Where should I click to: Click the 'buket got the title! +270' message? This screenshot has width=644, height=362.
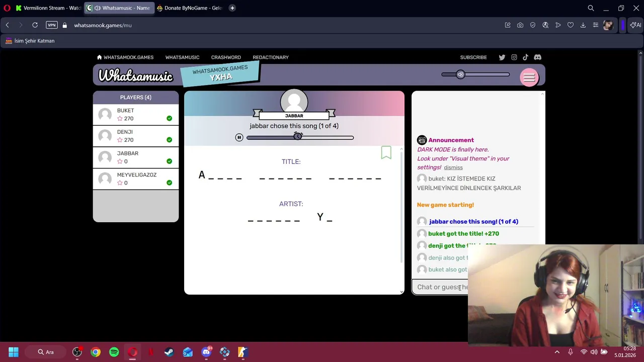(x=463, y=233)
